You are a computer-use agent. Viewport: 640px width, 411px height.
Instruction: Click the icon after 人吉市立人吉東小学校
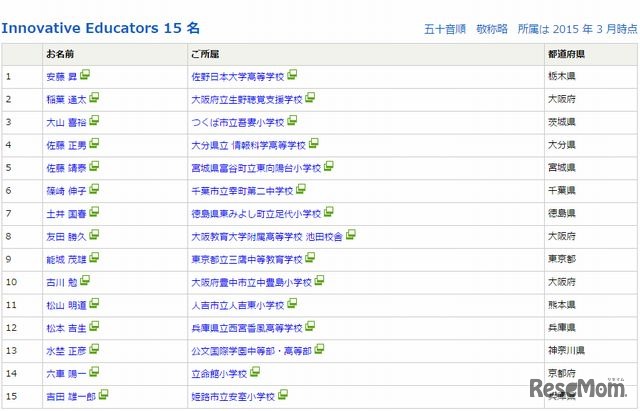tap(292, 303)
